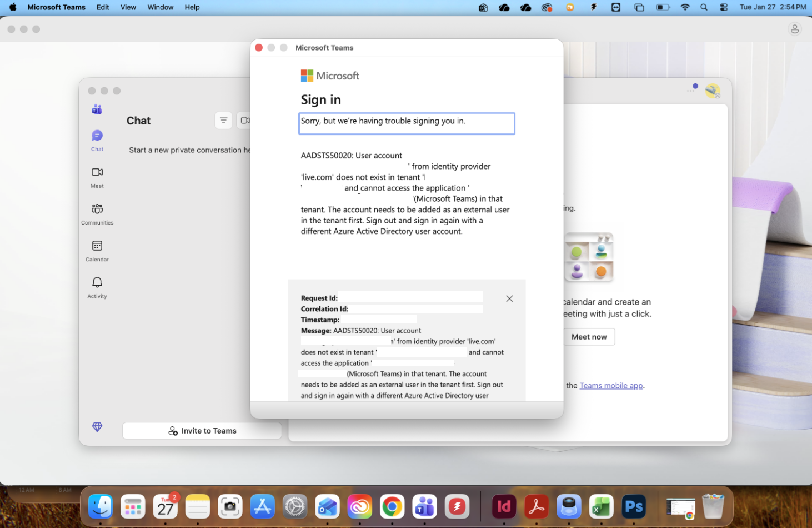Open the Help menu
Viewport: 812px width, 528px height.
point(192,7)
